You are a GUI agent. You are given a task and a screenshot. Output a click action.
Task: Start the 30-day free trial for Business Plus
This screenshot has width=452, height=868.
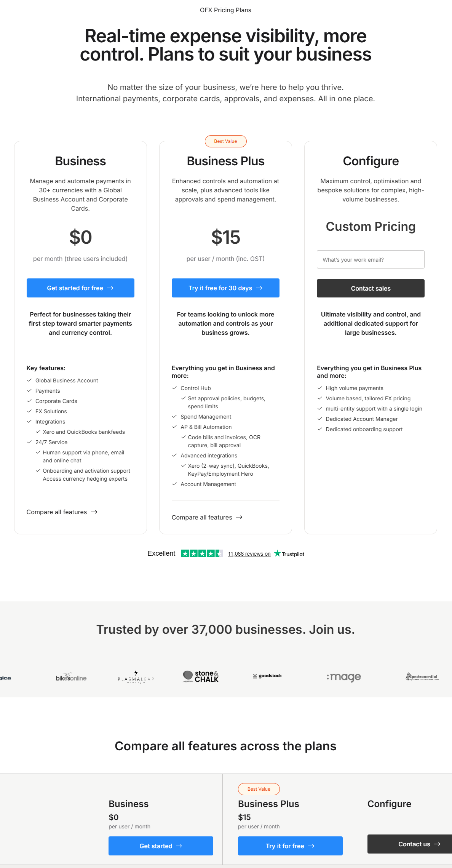point(225,288)
